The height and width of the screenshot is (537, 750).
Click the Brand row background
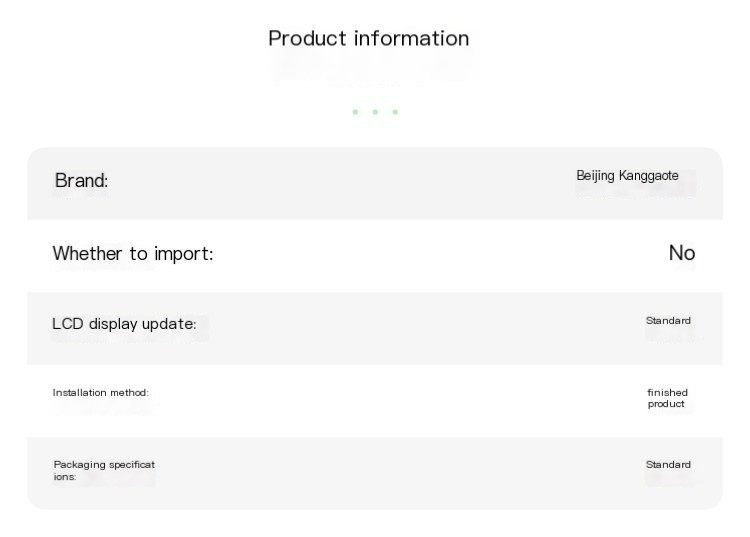tap(375, 184)
